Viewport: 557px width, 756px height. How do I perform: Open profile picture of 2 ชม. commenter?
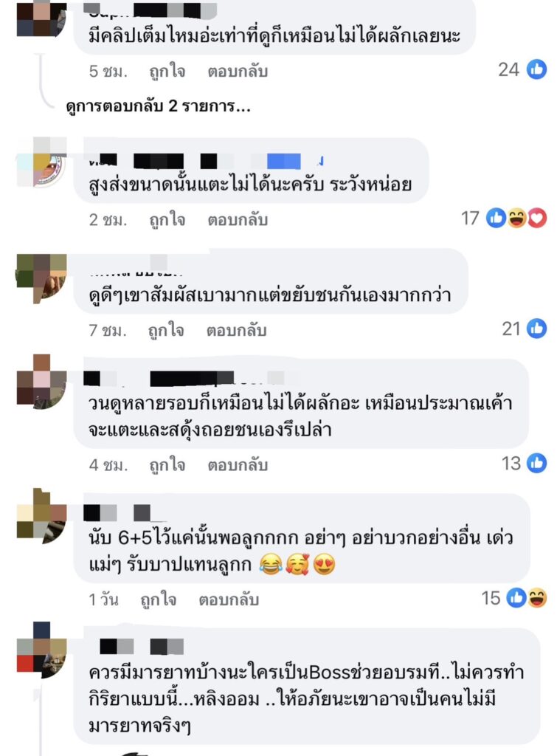(x=41, y=162)
